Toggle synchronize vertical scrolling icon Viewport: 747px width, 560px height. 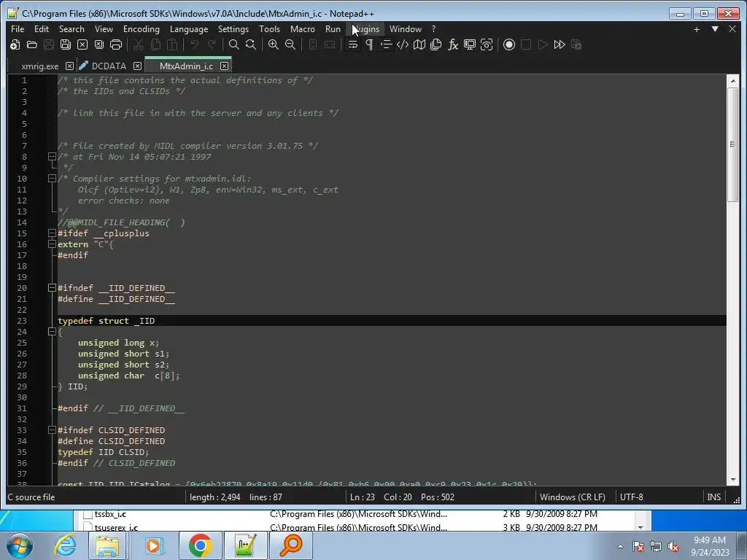point(313,44)
